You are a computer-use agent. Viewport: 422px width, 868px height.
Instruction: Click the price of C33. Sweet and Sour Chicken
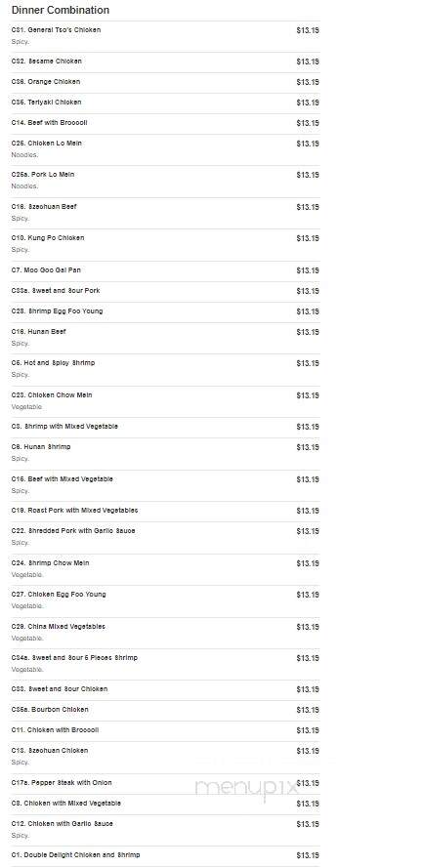[308, 689]
